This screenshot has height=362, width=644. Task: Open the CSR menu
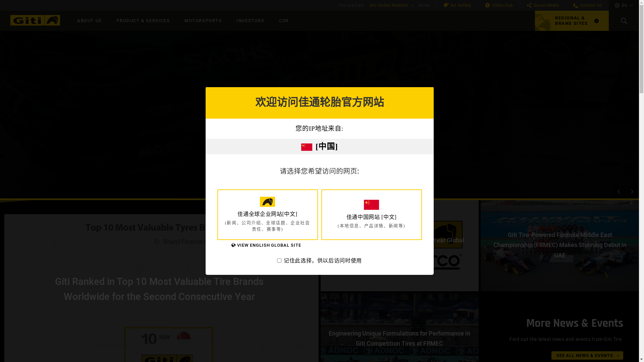[x=284, y=21]
